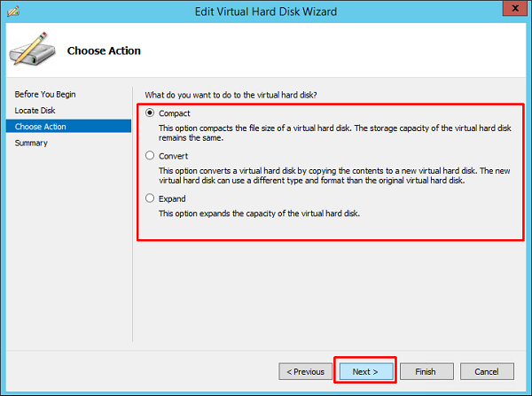
Task: Select the Choose Action step in sidebar
Action: tap(41, 127)
